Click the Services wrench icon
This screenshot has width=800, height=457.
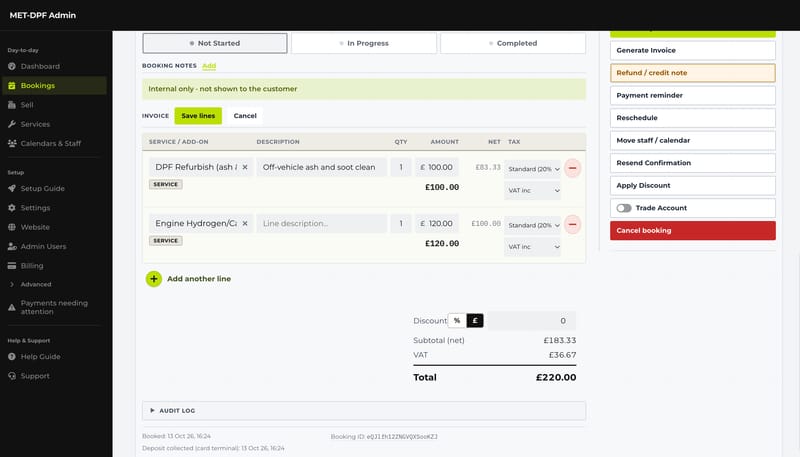click(x=12, y=124)
